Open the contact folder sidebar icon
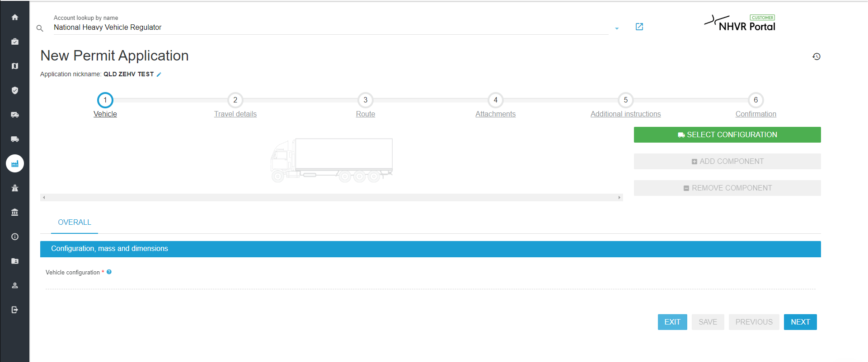The height and width of the screenshot is (362, 868). pos(15,261)
